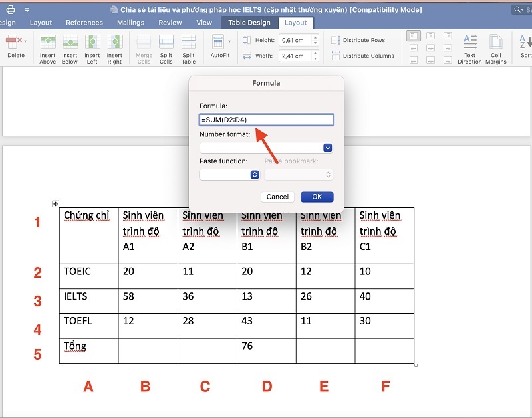The height and width of the screenshot is (418, 532).
Task: Click the Insert Above rows icon
Action: click(47, 44)
